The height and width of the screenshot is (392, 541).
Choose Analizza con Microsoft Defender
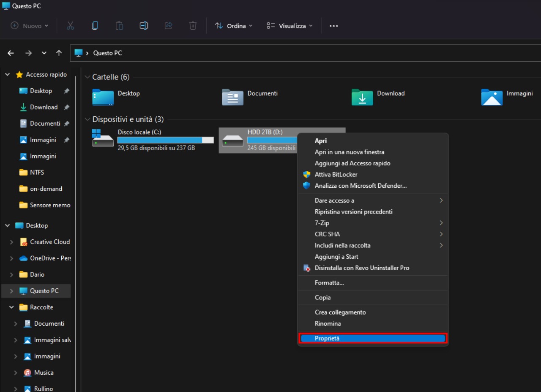coord(373,186)
